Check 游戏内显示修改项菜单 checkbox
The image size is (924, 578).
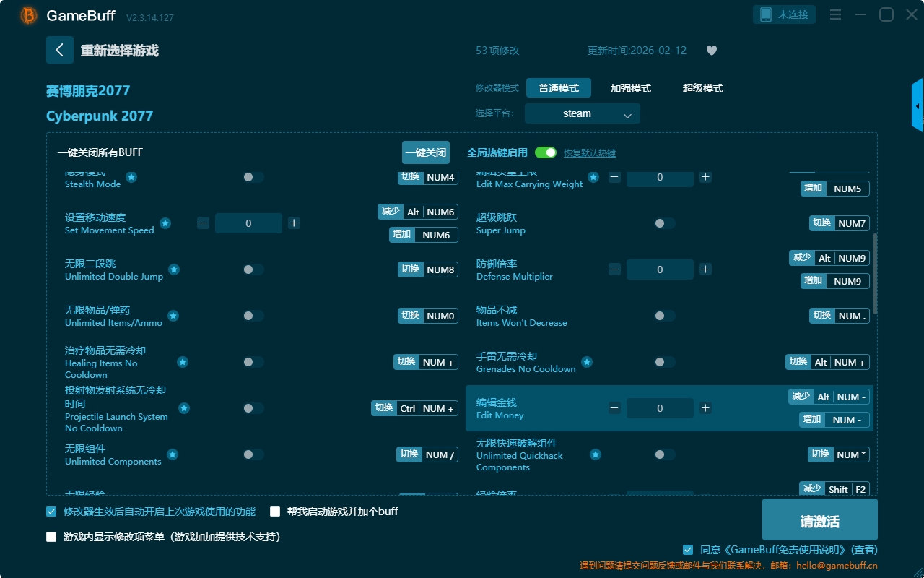[x=51, y=537]
